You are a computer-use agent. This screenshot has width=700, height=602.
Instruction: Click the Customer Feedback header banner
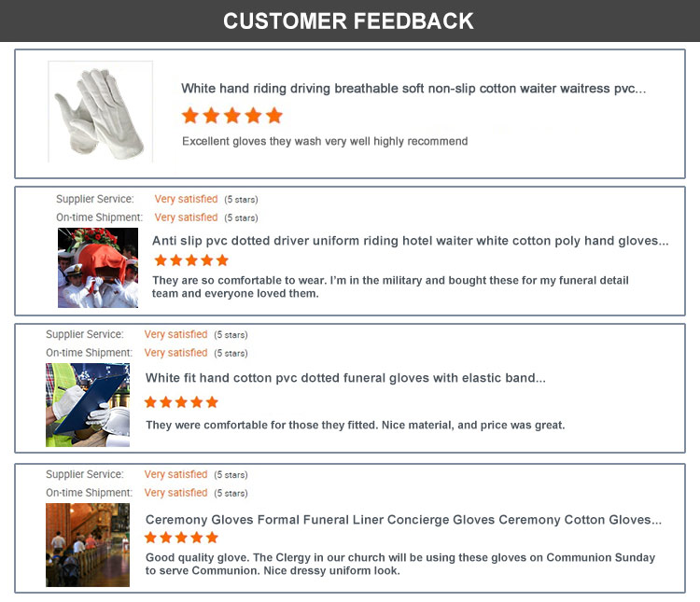(349, 21)
